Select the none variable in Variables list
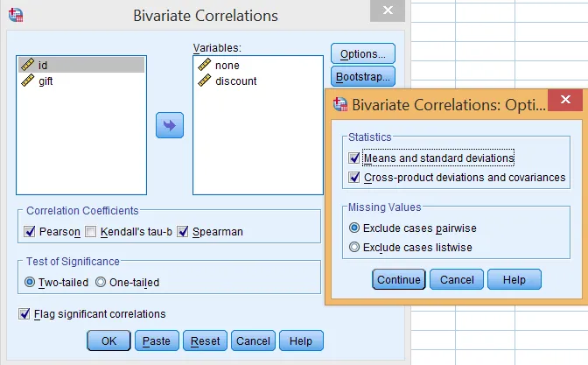The width and height of the screenshot is (588, 365). (258, 65)
